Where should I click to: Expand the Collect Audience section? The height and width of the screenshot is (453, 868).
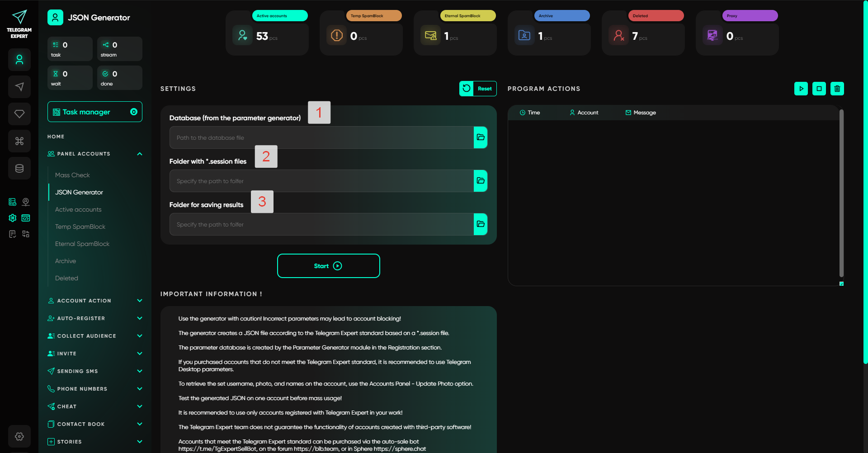click(140, 336)
